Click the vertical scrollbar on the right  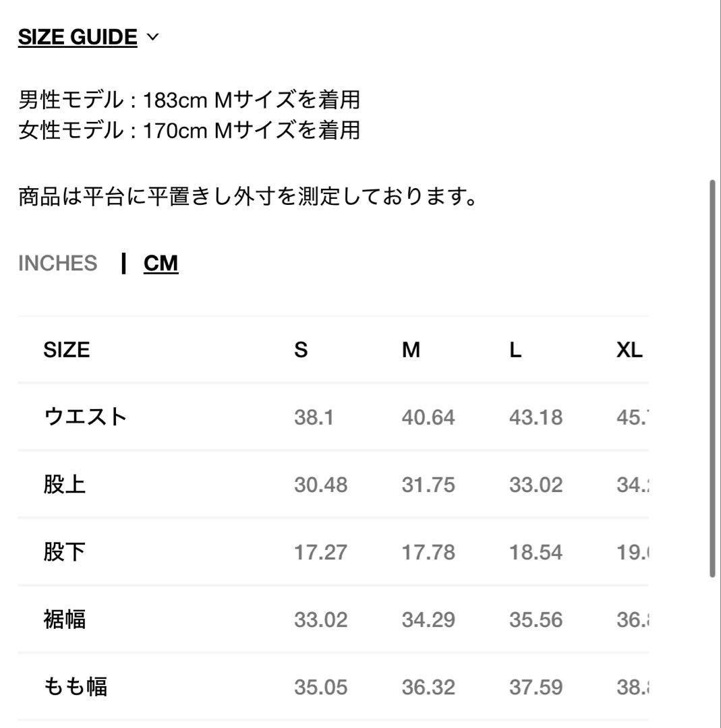[x=712, y=377]
